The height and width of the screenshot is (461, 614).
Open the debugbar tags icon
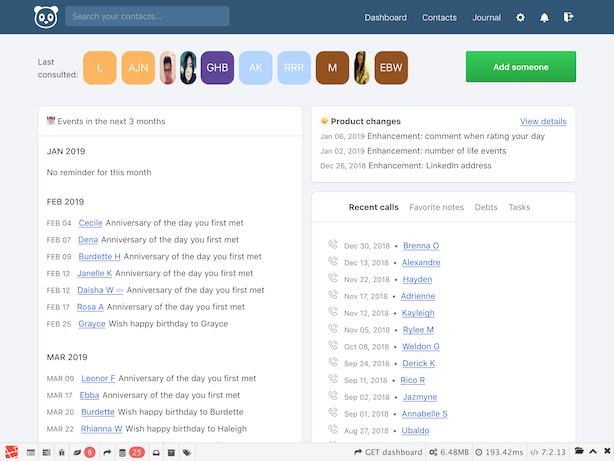[187, 452]
